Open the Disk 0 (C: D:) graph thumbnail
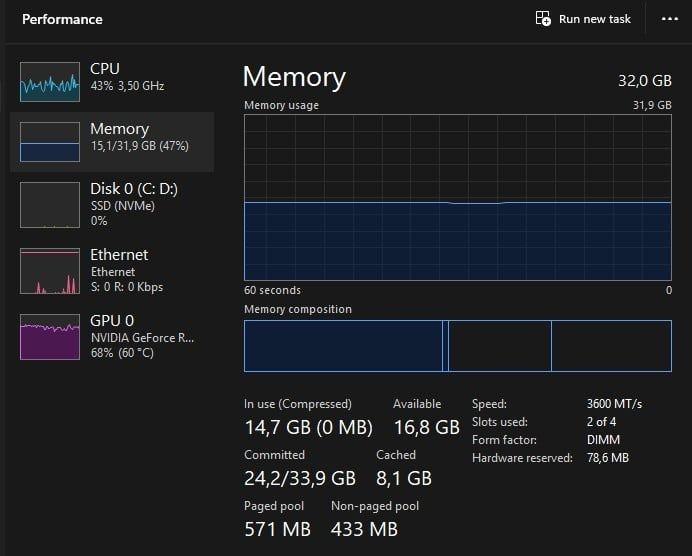This screenshot has width=692, height=556. coord(50,205)
